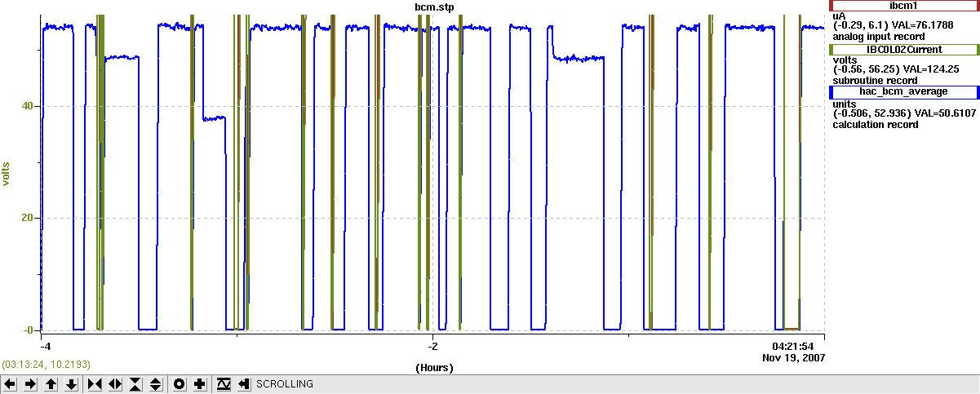Pan the plot up with the arrow button
The image size is (980, 394).
pyautogui.click(x=51, y=383)
